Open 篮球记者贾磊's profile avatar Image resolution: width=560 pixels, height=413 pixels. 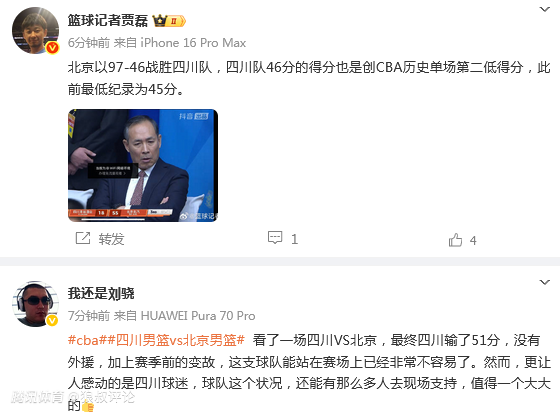(35, 31)
